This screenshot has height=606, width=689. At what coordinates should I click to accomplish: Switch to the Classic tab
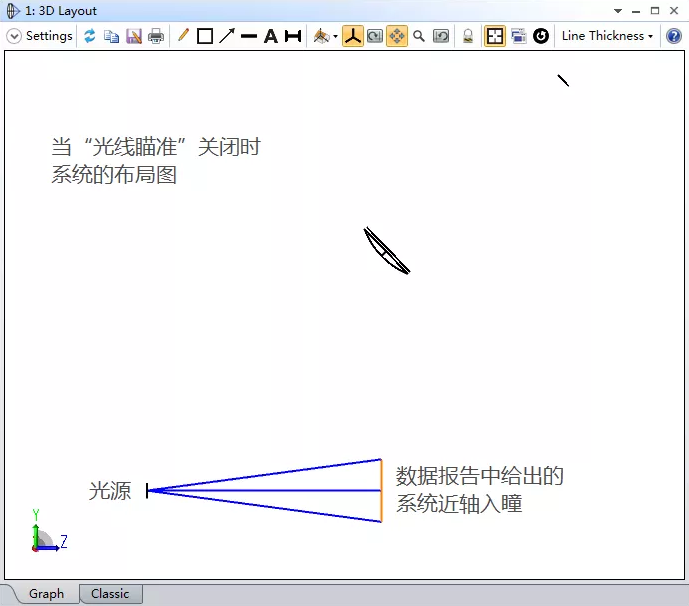click(x=110, y=594)
